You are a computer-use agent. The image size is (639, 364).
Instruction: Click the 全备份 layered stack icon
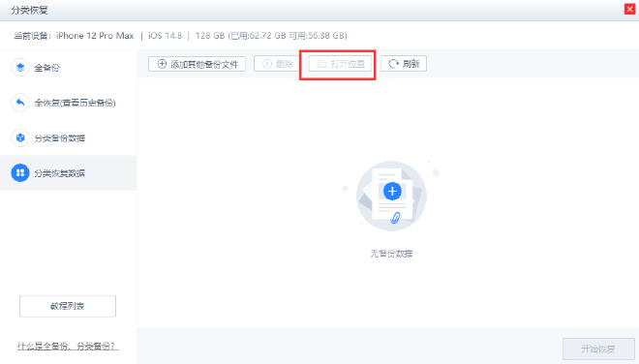(x=20, y=68)
